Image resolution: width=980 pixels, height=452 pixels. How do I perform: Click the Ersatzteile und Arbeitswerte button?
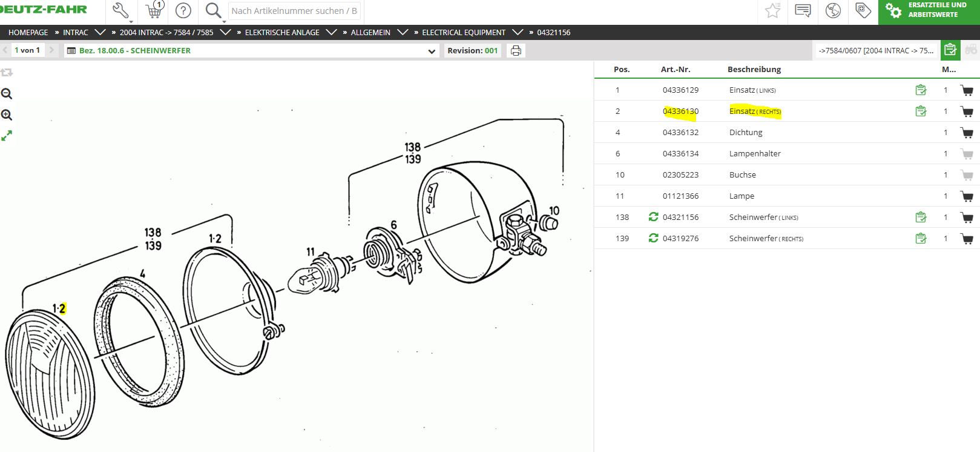929,10
